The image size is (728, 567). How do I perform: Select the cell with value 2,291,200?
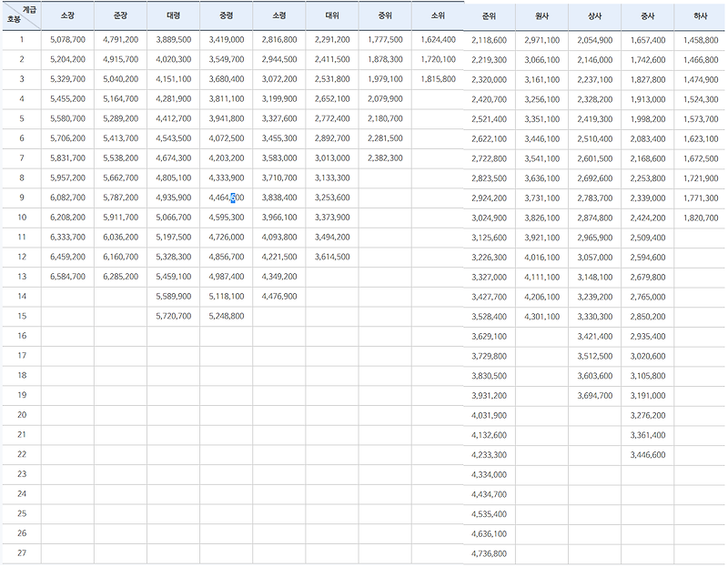(x=332, y=40)
